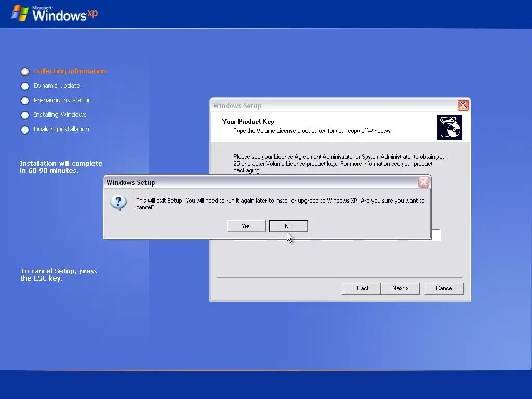
Task: Select the Installing Windows step bullet
Action: pyautogui.click(x=25, y=115)
